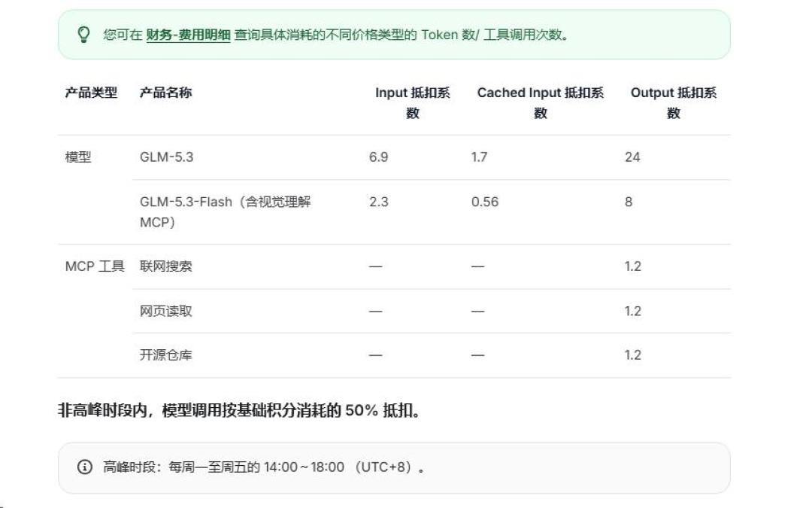This screenshot has height=508, width=812.
Task: Select the 模型 category cell
Action: click(x=78, y=157)
